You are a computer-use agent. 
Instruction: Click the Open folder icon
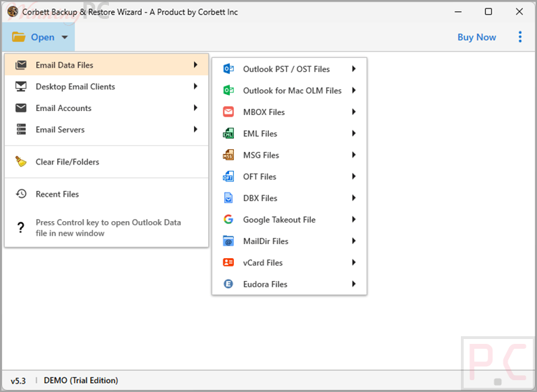pyautogui.click(x=18, y=37)
